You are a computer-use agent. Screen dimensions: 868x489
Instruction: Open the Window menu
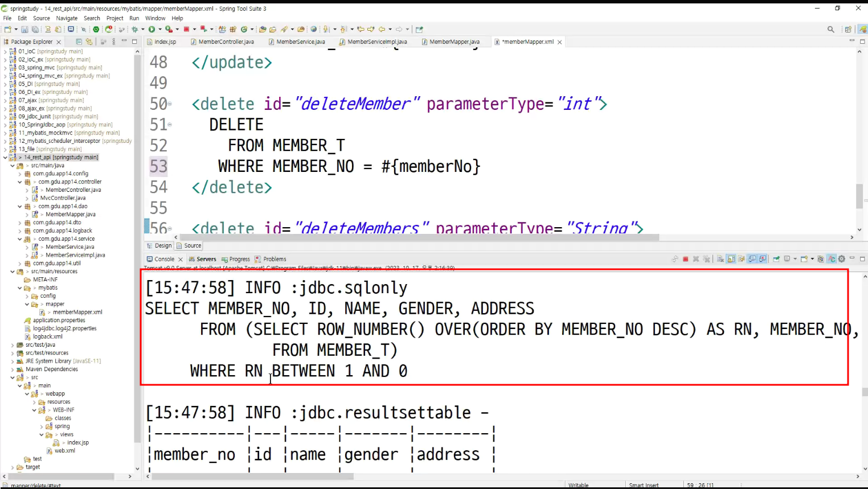pyautogui.click(x=155, y=18)
